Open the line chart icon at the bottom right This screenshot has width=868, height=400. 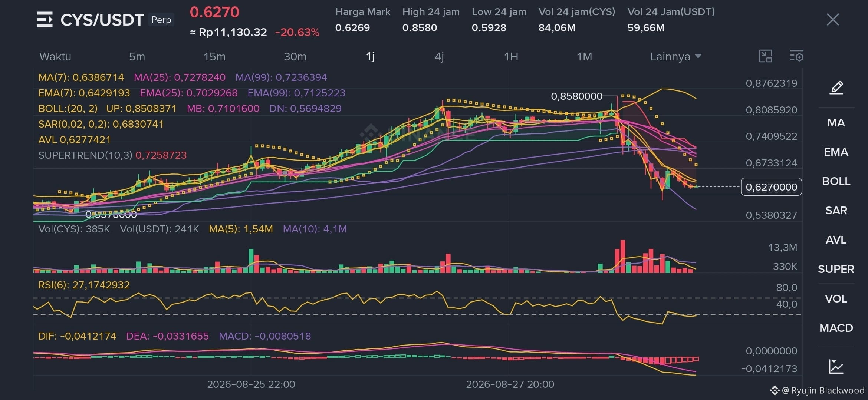point(836,367)
